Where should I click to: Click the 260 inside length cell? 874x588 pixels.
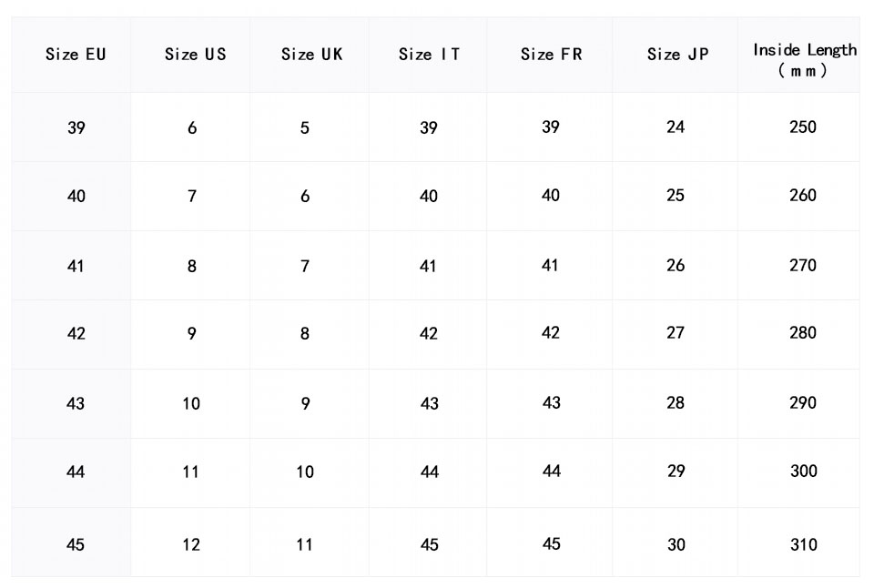click(803, 196)
